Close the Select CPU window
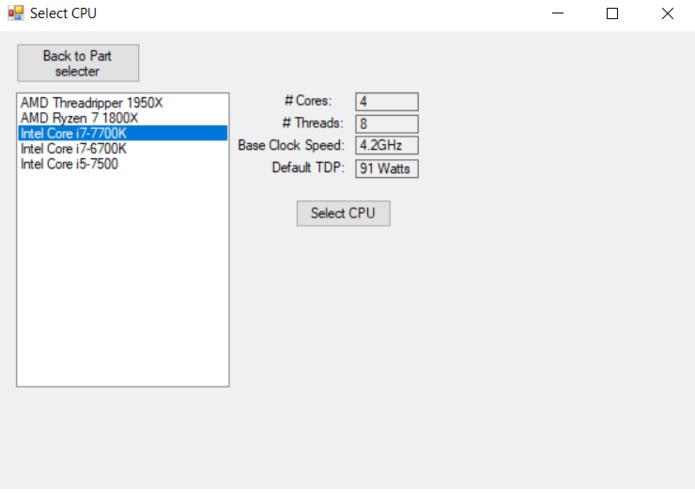The height and width of the screenshot is (494, 695). click(x=668, y=13)
